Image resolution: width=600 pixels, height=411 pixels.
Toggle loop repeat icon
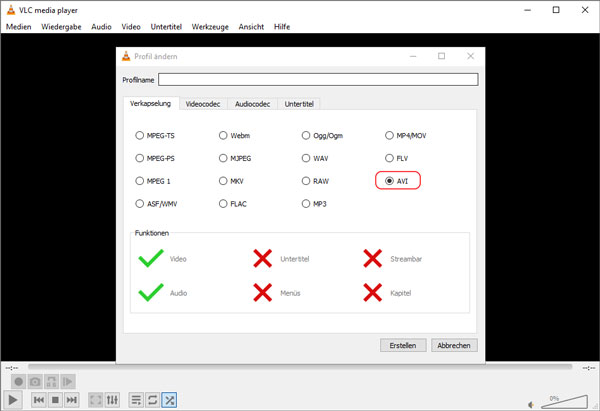pyautogui.click(x=152, y=400)
